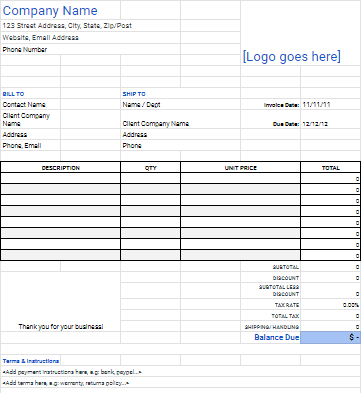361x393 pixels.
Task: Click the 11/11/11 invoice date value
Action: (316, 105)
